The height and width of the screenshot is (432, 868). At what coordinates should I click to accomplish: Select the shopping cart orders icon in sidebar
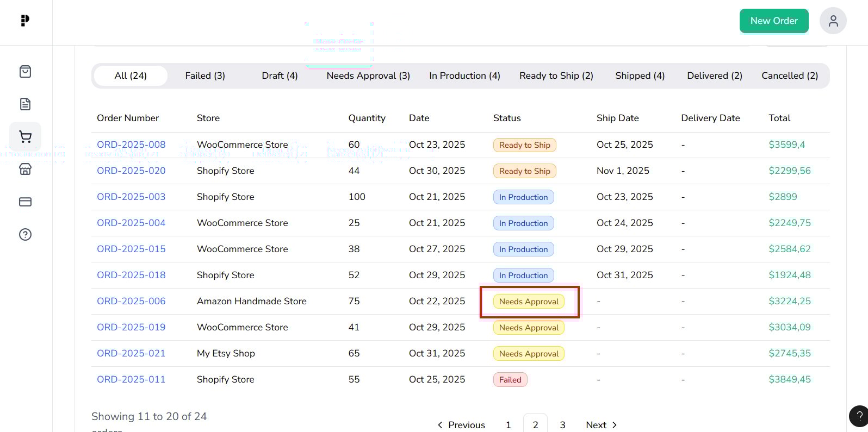tap(25, 137)
